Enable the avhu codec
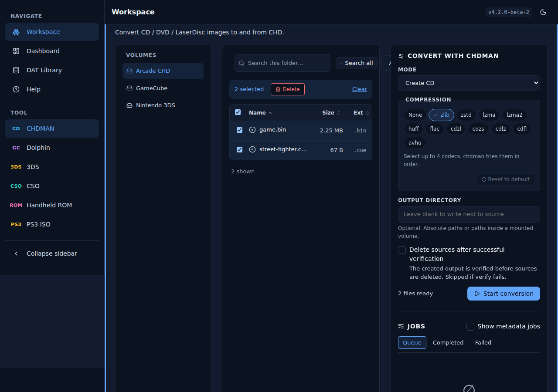Screen dimensions: 558x392 pos(415,143)
